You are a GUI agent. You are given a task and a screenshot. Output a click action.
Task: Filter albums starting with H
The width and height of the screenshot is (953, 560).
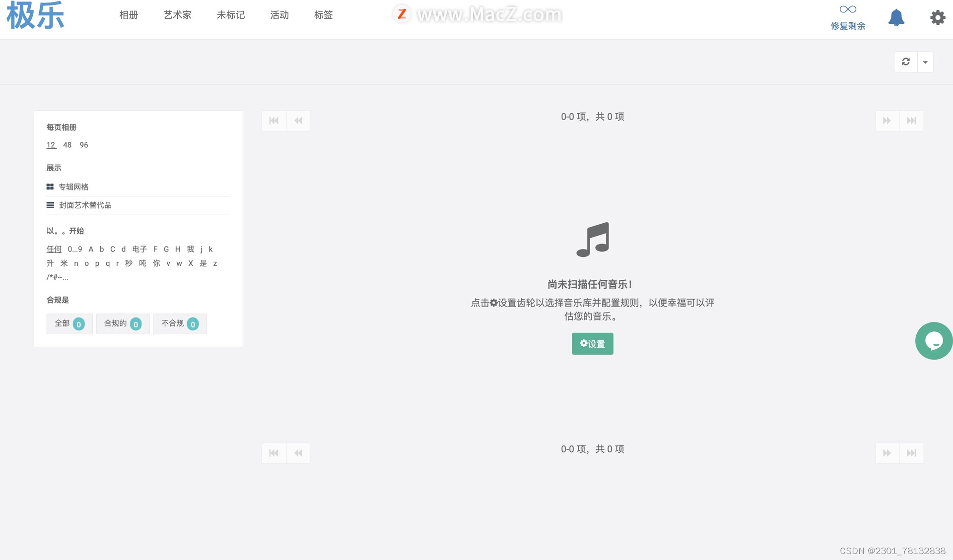pos(178,249)
